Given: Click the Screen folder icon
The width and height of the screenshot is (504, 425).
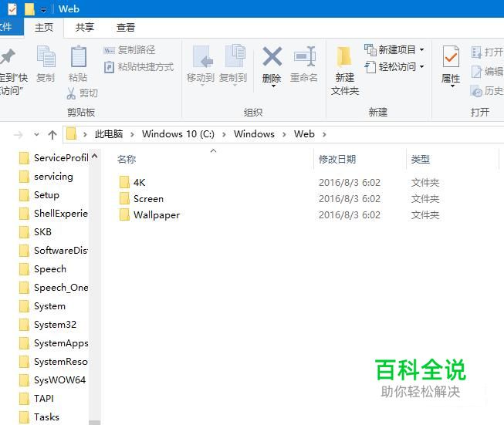Looking at the screenshot, I should point(124,198).
